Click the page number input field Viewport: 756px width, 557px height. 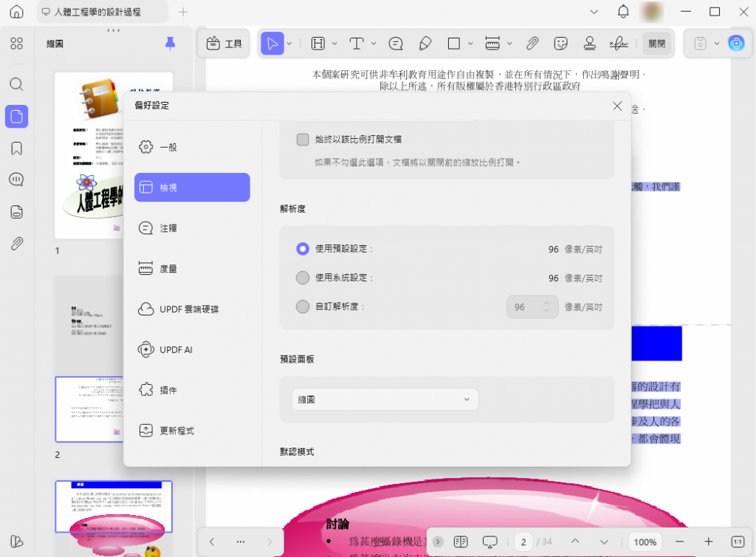(x=523, y=541)
